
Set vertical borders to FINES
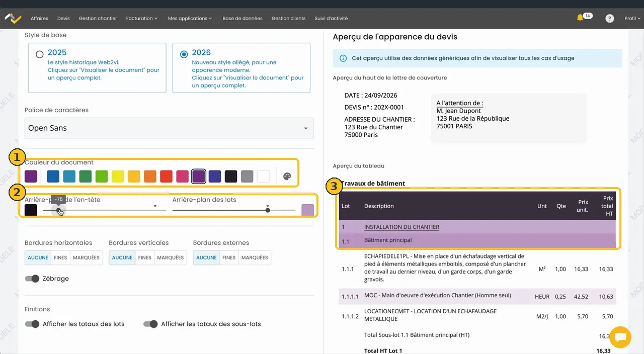(x=144, y=257)
